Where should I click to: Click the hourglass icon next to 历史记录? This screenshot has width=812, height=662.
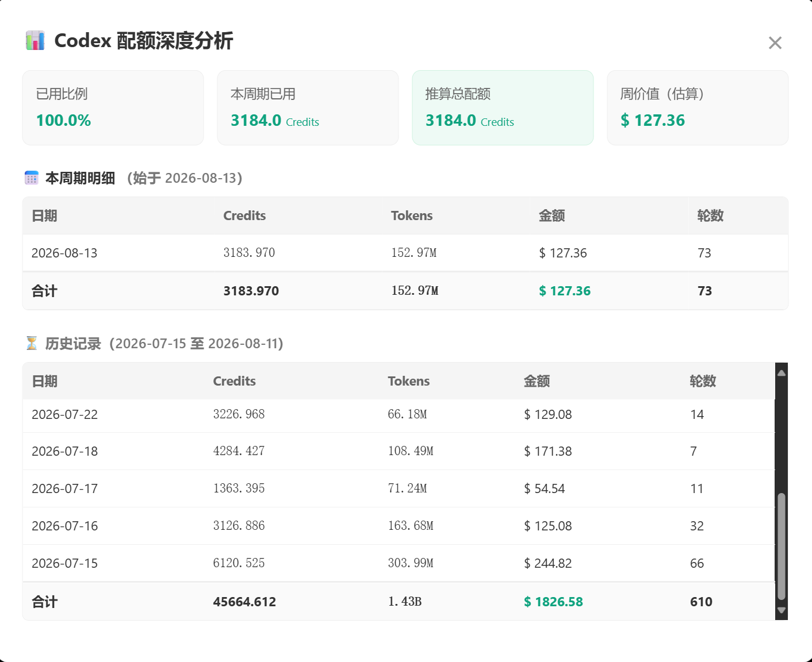32,344
